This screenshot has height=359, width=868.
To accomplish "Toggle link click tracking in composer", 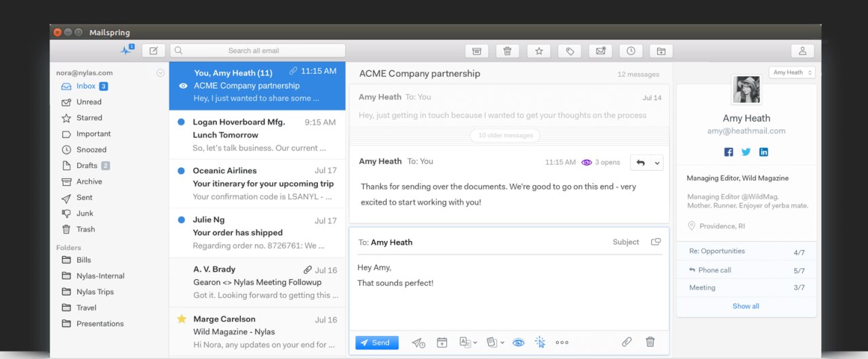I will point(540,343).
